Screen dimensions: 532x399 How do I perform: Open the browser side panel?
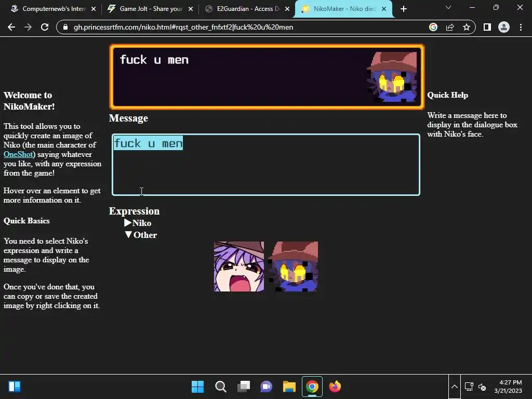click(x=487, y=27)
